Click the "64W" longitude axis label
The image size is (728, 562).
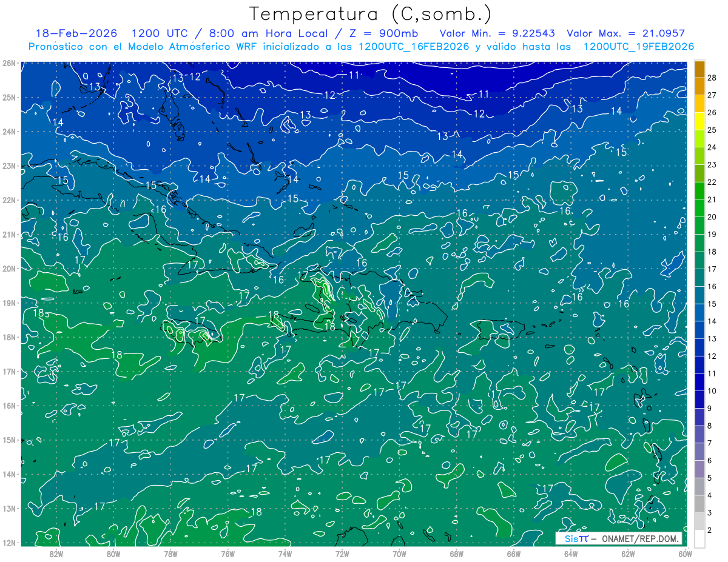click(x=571, y=553)
